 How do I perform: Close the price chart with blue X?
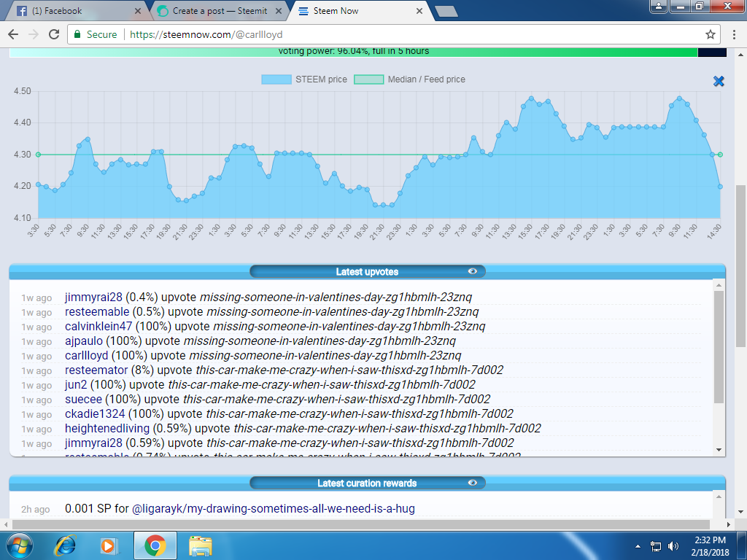(719, 82)
